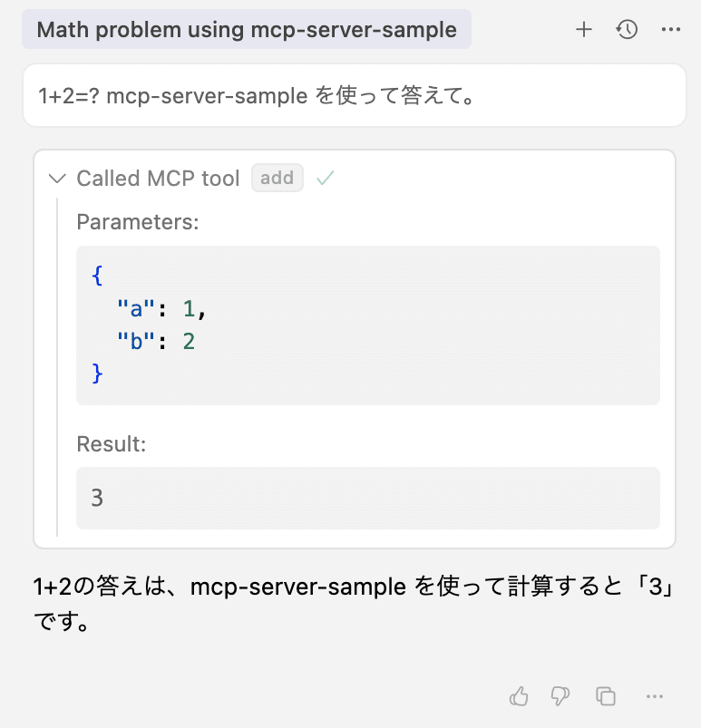This screenshot has height=728, width=701.
Task: Open the response more-options ellipsis
Action: coord(655,696)
